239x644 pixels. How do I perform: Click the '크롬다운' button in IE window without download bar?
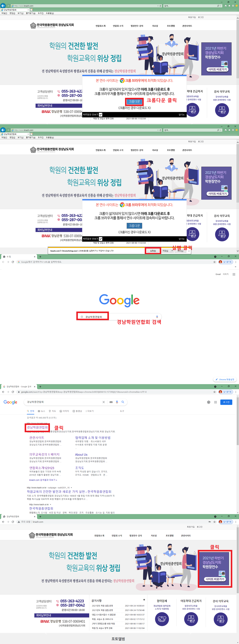(134, 102)
